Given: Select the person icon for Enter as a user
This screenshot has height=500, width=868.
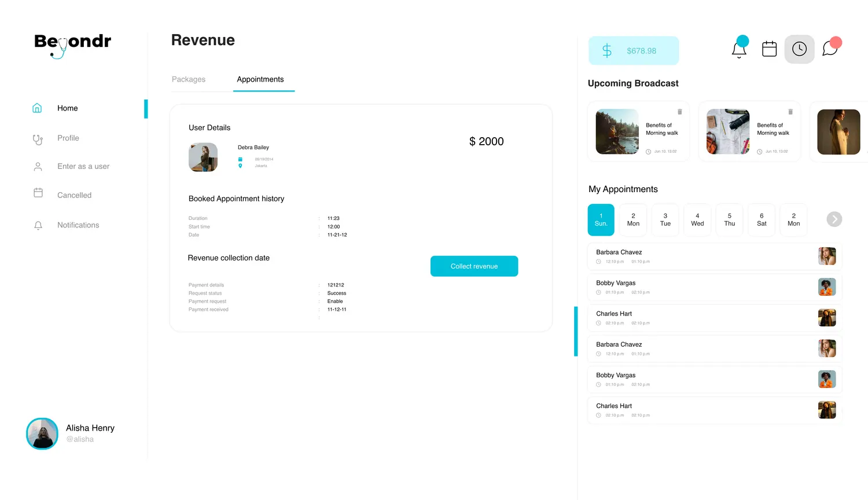Looking at the screenshot, I should [x=38, y=167].
